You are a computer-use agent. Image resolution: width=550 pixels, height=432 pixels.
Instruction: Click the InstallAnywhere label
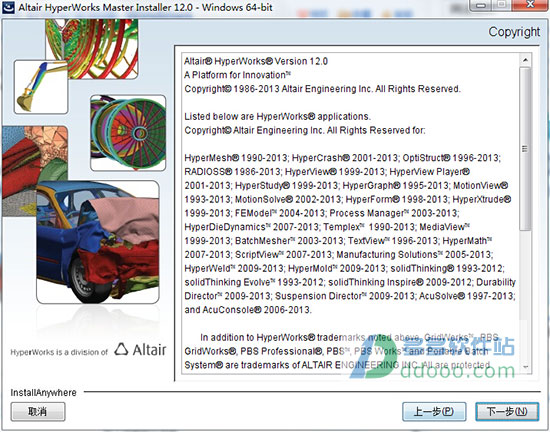[x=43, y=392]
